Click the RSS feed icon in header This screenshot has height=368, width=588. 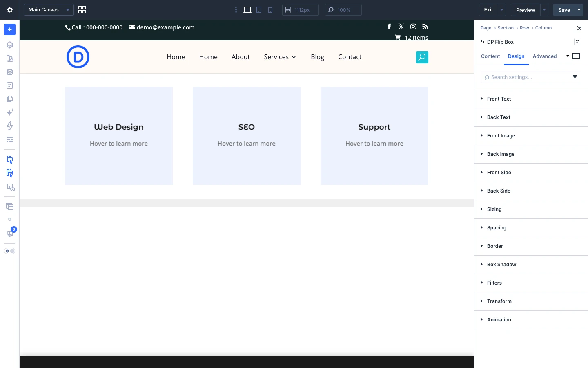point(425,27)
